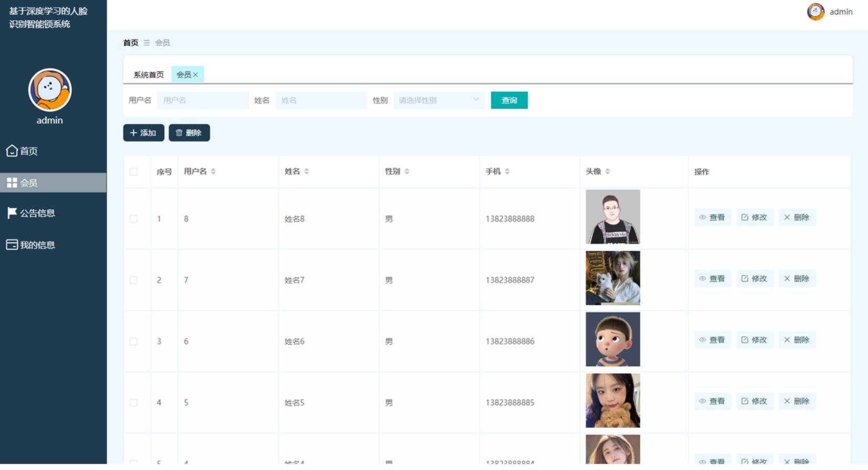Click the 首页 breadcrumb link

click(x=131, y=42)
